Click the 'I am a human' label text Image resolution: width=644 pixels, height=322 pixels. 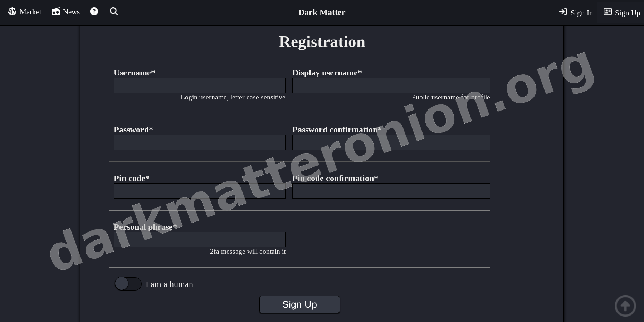coord(169,284)
